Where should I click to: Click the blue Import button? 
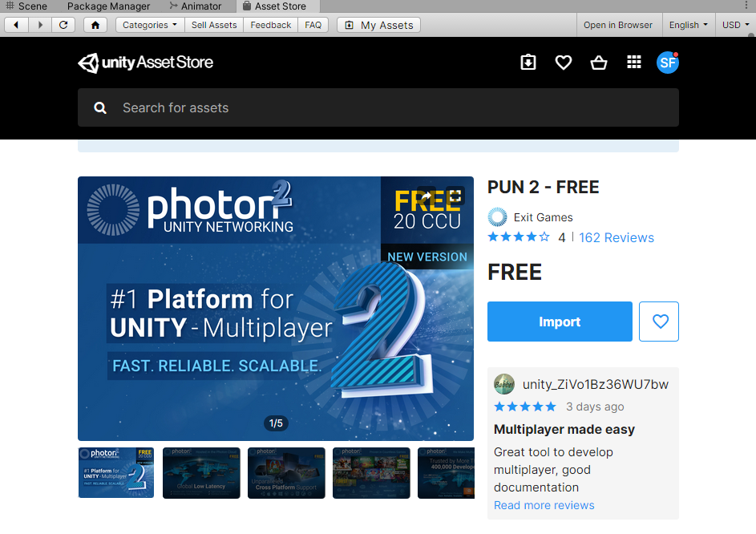(x=560, y=322)
